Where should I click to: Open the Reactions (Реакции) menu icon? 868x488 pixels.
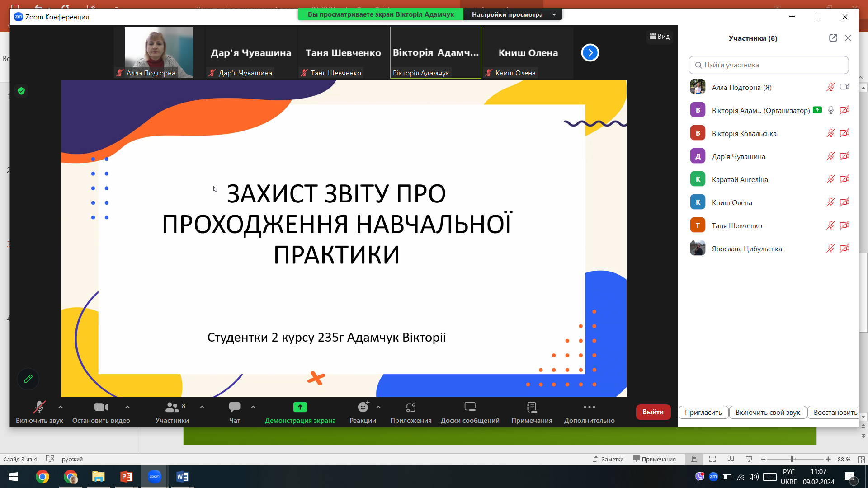point(363,407)
